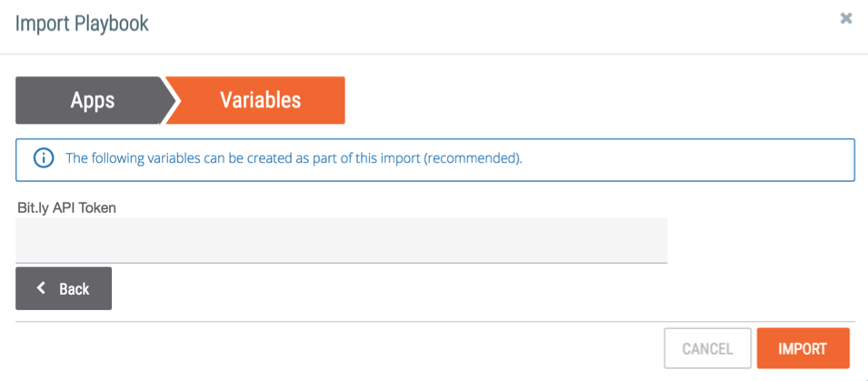Click the recommended variables info message
868x381 pixels.
[294, 158]
